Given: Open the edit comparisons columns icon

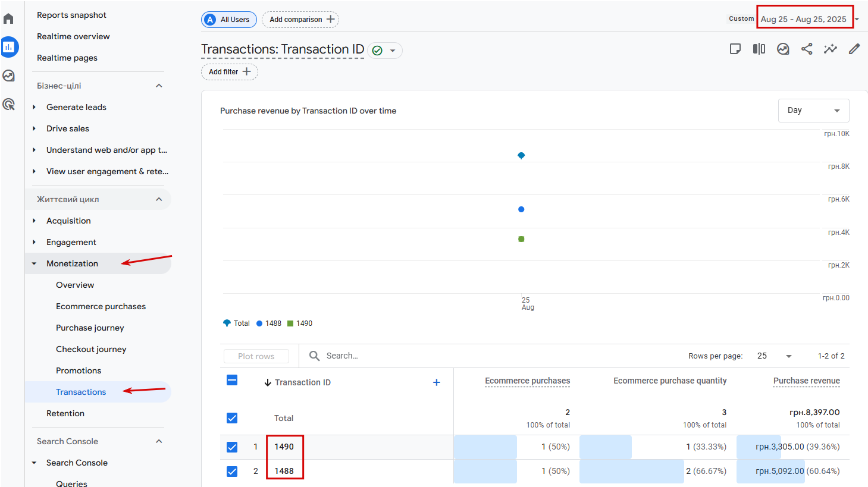Looking at the screenshot, I should [759, 49].
